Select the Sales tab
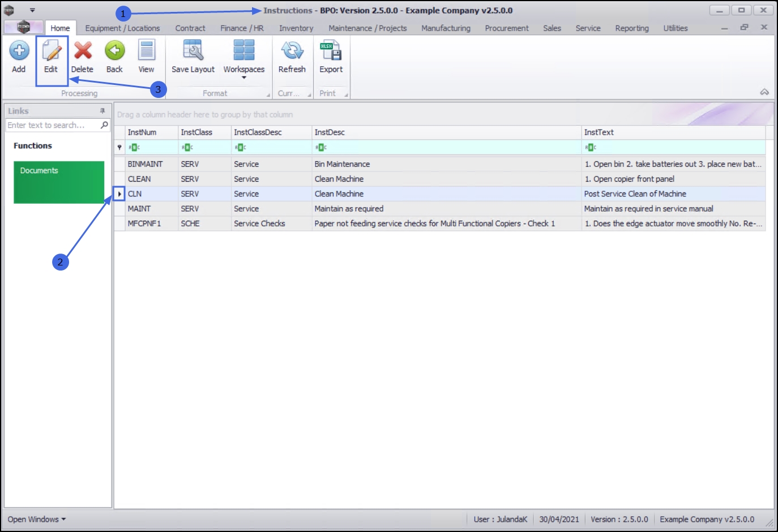The height and width of the screenshot is (532, 778). point(552,28)
